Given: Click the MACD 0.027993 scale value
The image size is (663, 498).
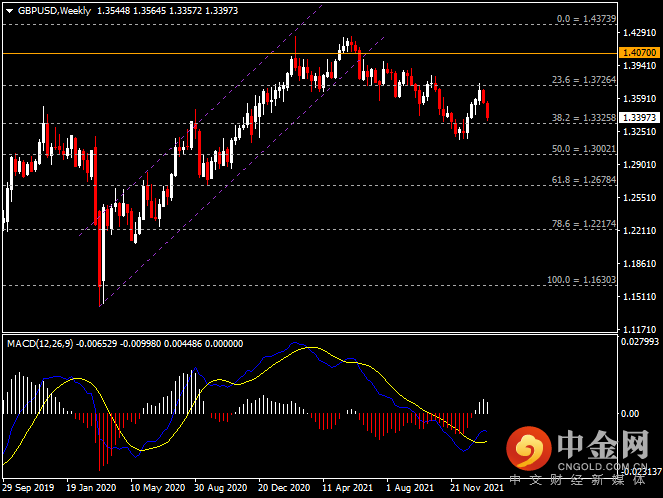Looking at the screenshot, I should coord(639,343).
